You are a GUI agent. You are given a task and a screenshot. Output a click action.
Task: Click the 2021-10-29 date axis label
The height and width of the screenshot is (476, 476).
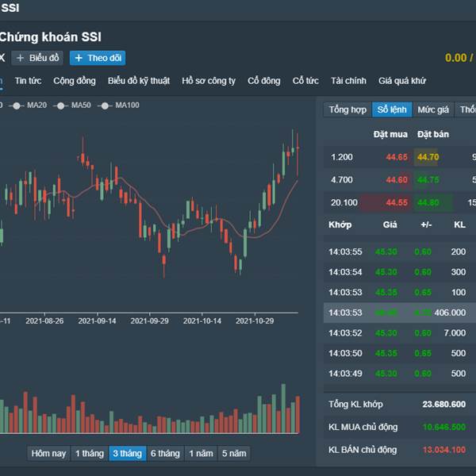pyautogui.click(x=255, y=321)
